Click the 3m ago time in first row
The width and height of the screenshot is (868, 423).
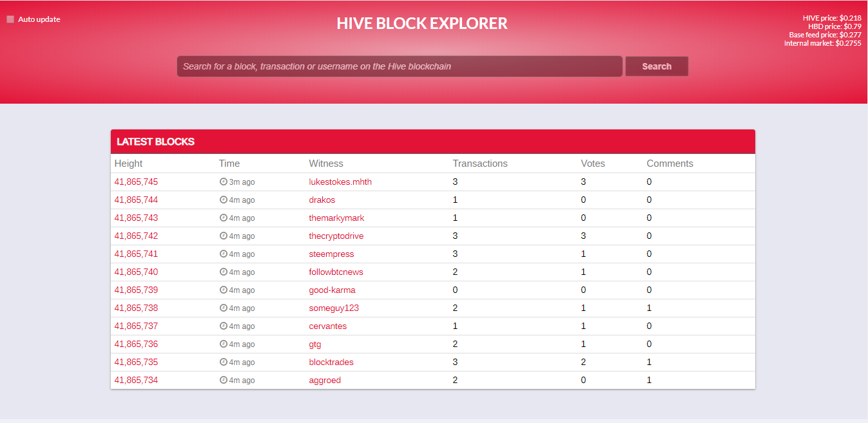click(242, 182)
